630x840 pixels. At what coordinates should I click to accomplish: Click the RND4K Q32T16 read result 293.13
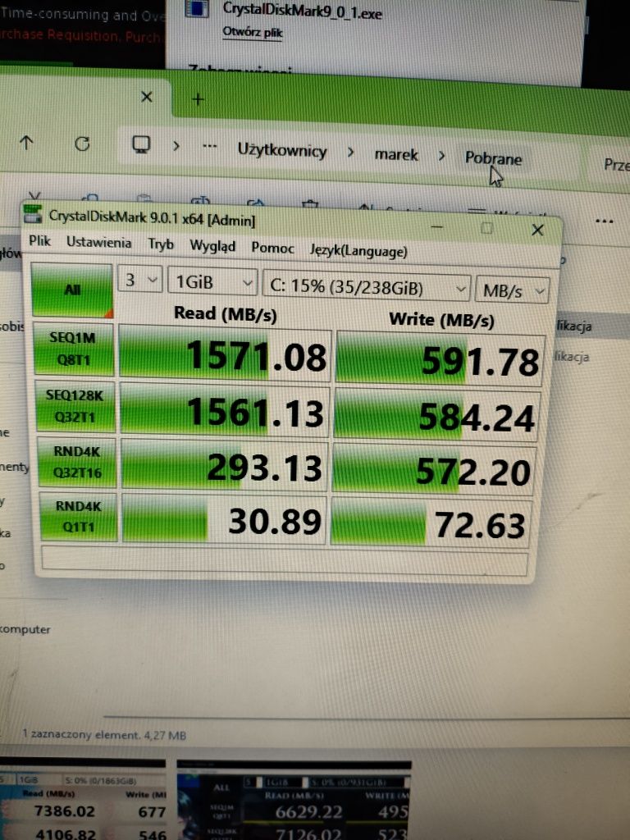(x=225, y=466)
